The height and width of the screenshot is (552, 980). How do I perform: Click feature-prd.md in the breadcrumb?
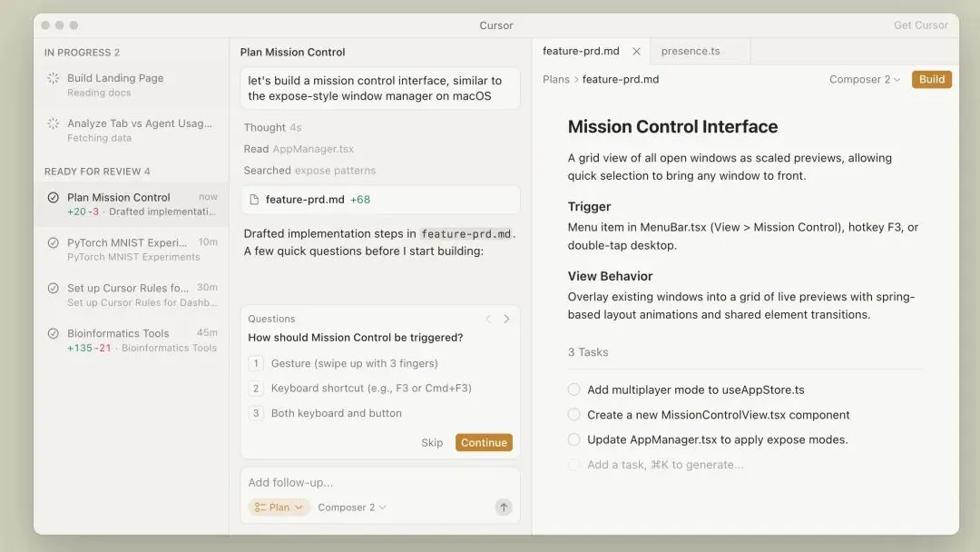[620, 79]
